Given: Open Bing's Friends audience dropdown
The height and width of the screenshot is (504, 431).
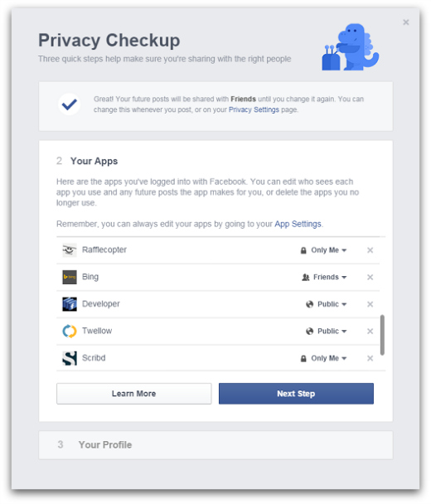Looking at the screenshot, I should click(324, 277).
